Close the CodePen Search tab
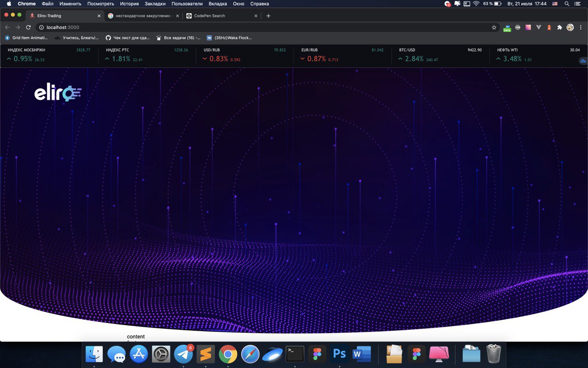 [x=256, y=16]
